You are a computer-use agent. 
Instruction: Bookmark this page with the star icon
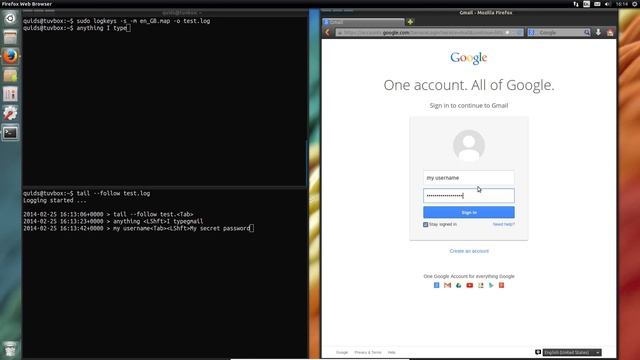[x=508, y=32]
